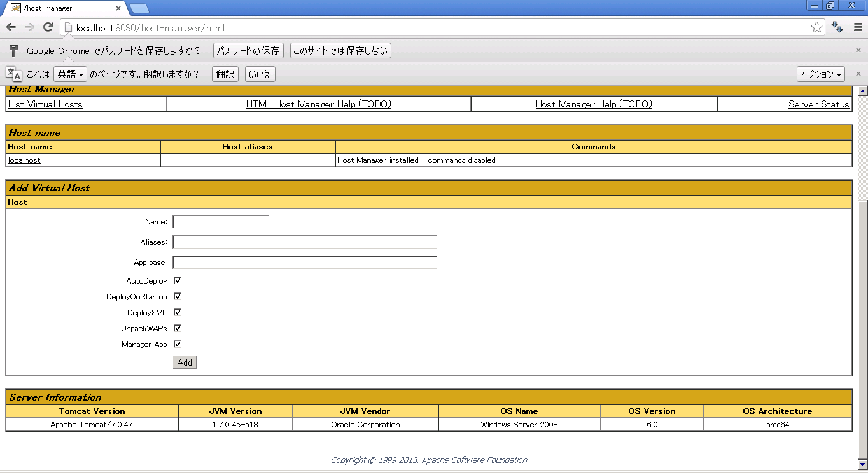
Task: Click the パスワードの保存 button
Action: pos(248,51)
